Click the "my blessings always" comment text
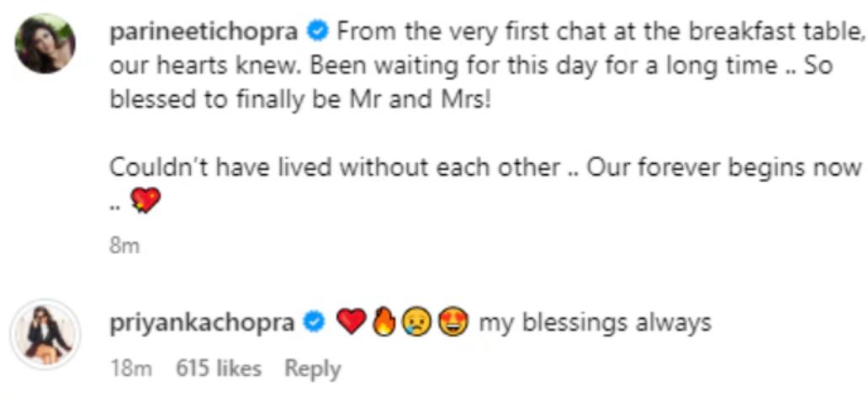Image resolution: width=868 pixels, height=418 pixels. (x=595, y=322)
